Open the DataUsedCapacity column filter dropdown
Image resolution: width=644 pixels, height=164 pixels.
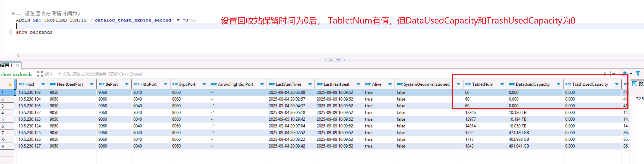558,84
